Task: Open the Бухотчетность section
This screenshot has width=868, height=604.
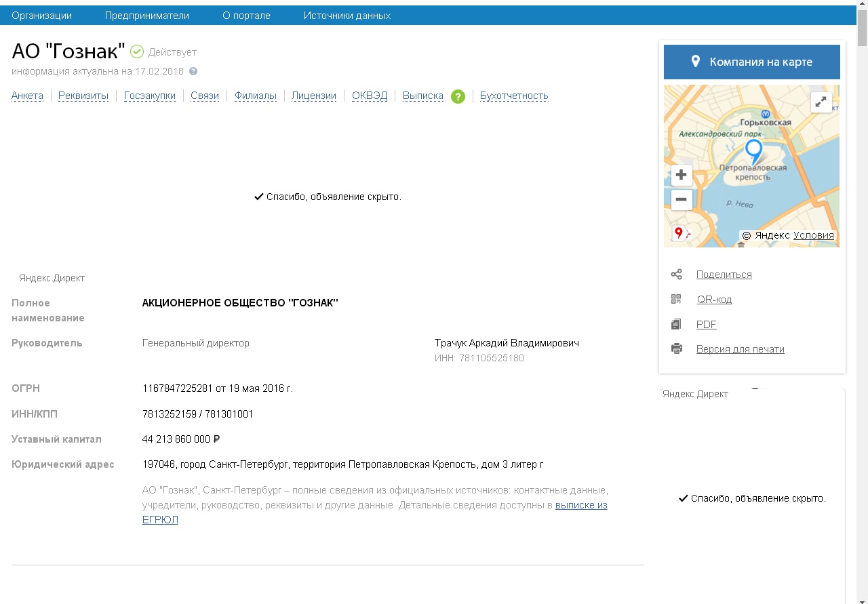Action: coord(514,96)
